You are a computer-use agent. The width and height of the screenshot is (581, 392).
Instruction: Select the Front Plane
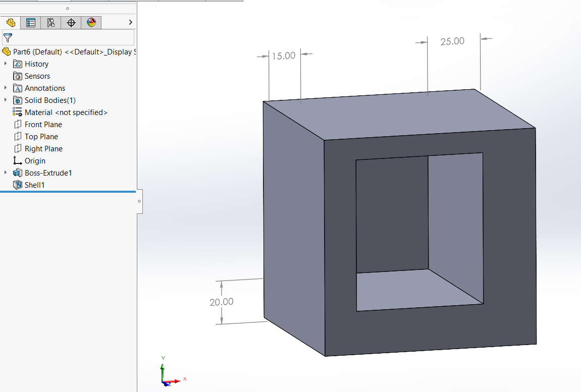[x=43, y=125]
